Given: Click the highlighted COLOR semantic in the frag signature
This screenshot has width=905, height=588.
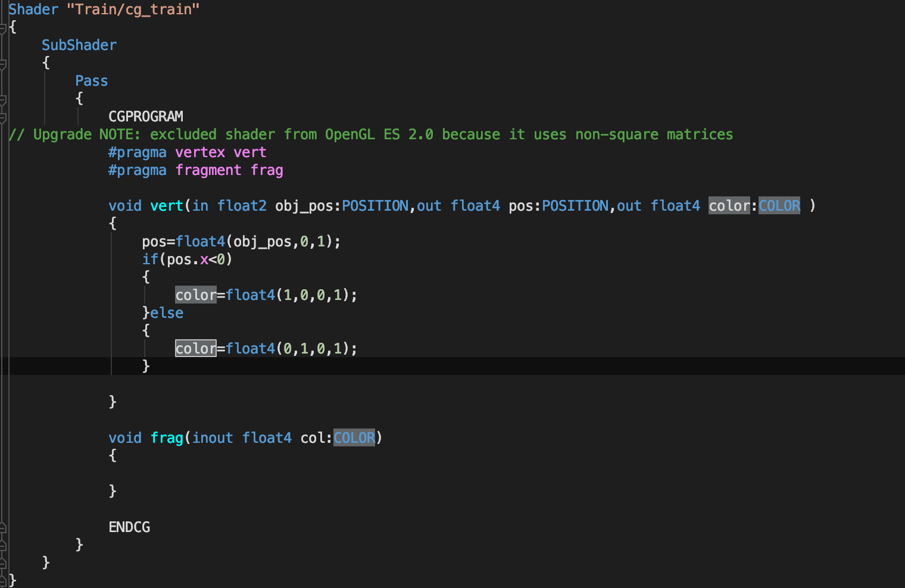Looking at the screenshot, I should (x=354, y=438).
